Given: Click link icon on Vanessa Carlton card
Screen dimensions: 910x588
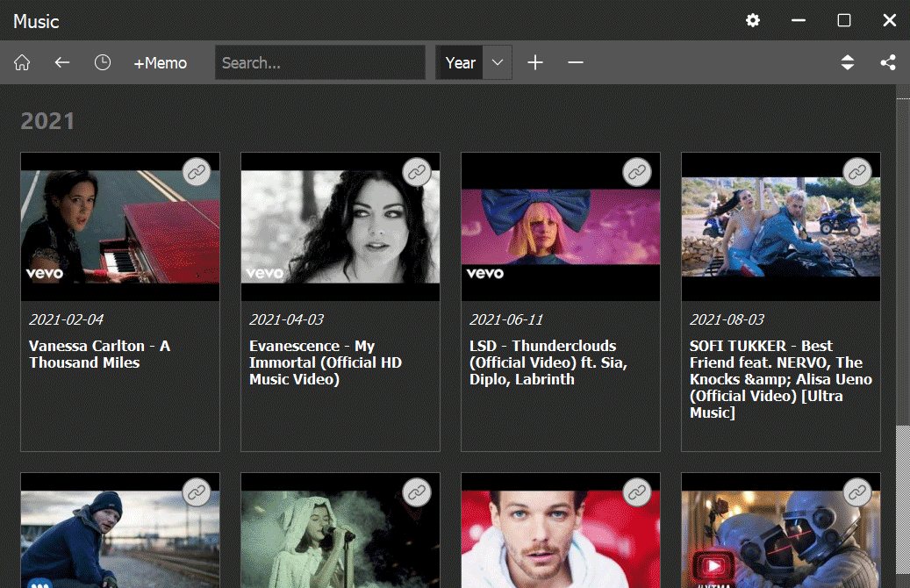Looking at the screenshot, I should tap(197, 172).
